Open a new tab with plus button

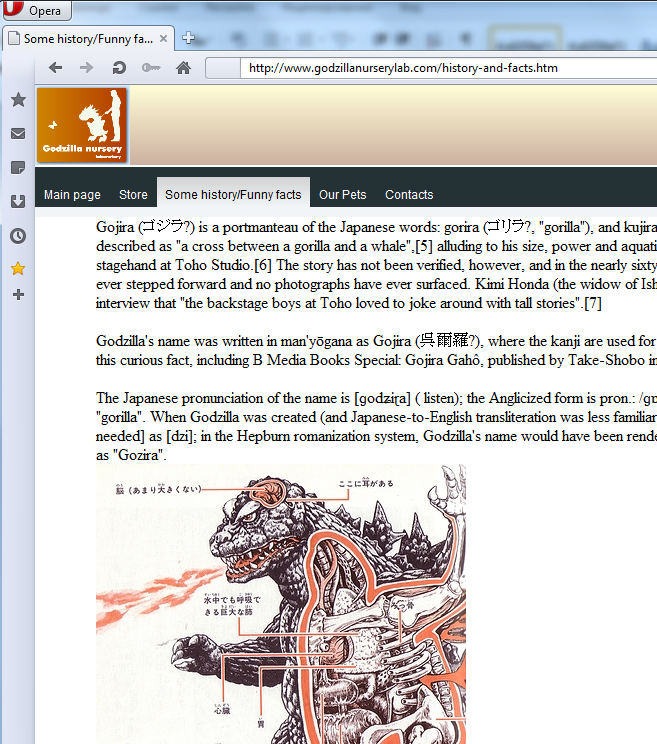click(188, 37)
